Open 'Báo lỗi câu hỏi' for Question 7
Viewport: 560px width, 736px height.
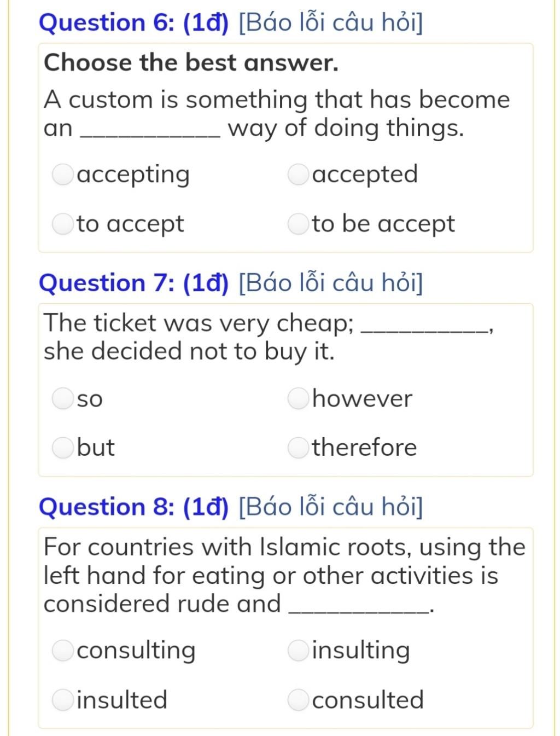(331, 283)
